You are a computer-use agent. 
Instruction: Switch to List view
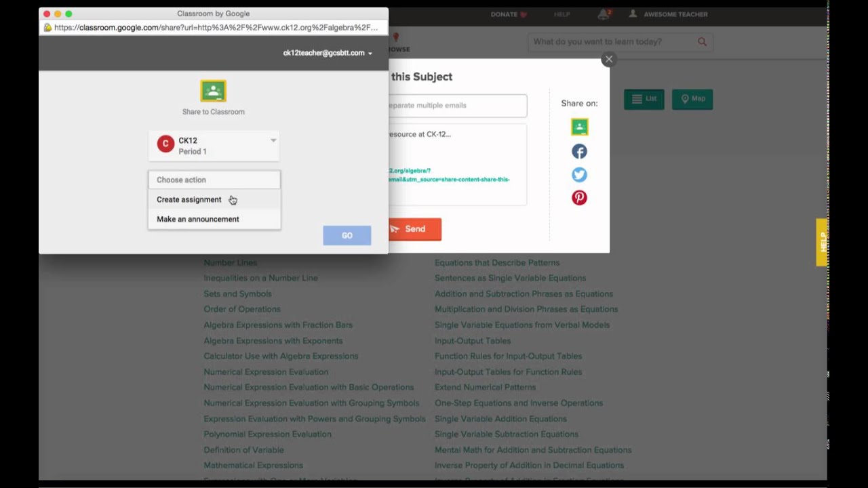coord(644,99)
